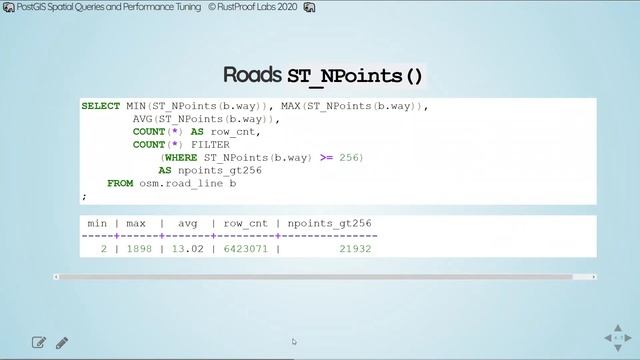Click the 'row_cnt,' alias in the query
The height and width of the screenshot is (360, 640).
[236, 132]
